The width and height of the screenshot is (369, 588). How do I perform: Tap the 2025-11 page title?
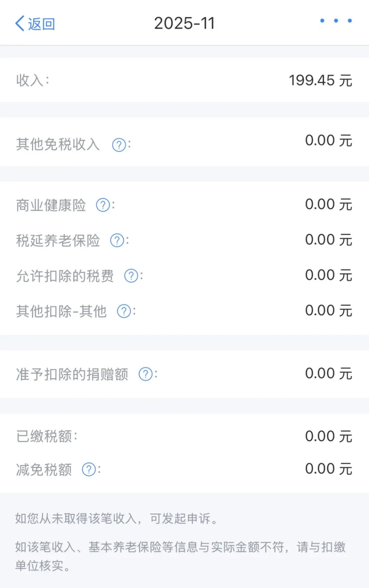(x=184, y=24)
